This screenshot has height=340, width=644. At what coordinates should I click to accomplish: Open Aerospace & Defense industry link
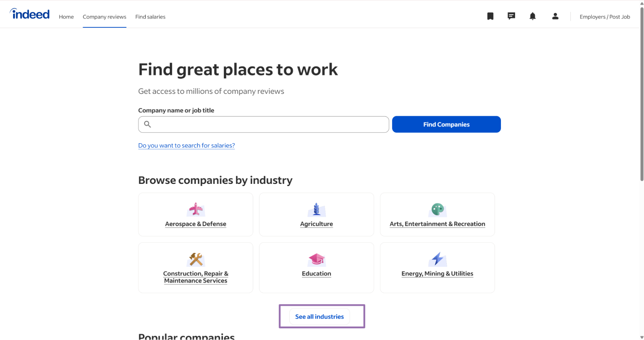tap(196, 224)
